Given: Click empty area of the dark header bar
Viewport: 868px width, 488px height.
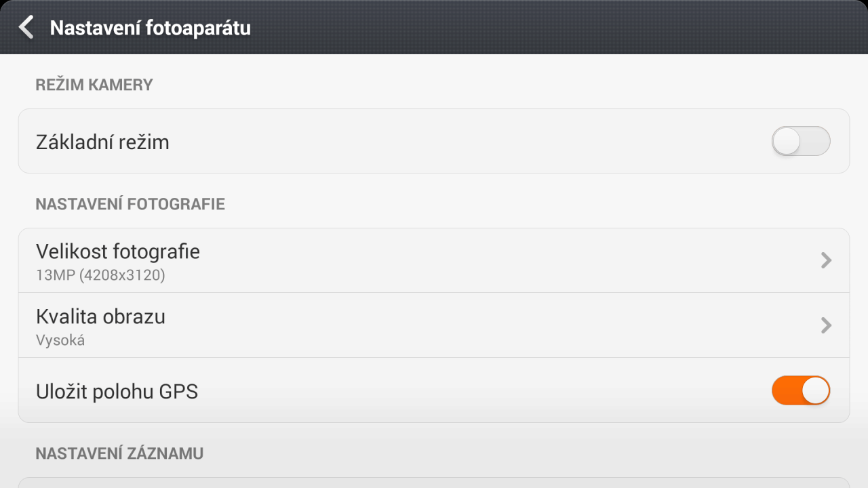Looking at the screenshot, I should [x=542, y=27].
